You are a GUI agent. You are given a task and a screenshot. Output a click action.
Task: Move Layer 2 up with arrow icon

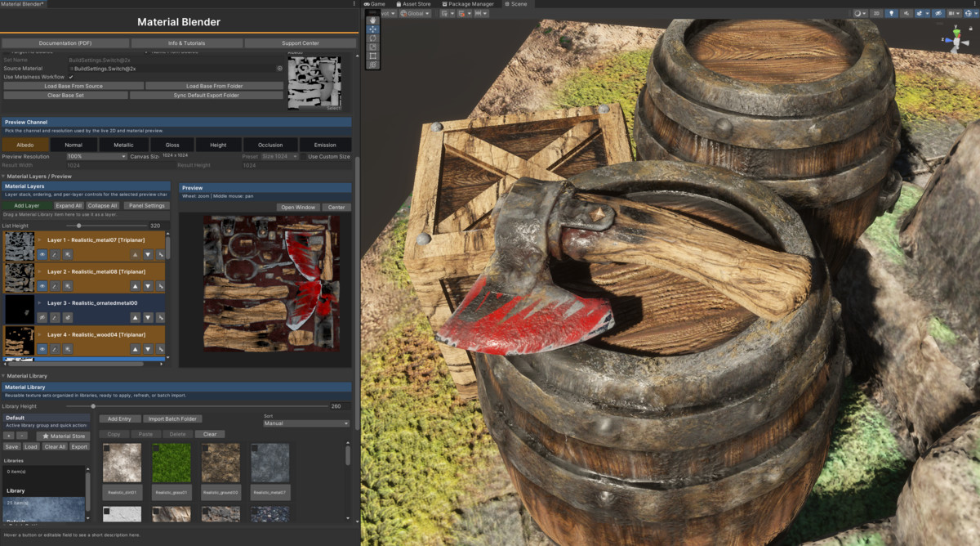(136, 286)
